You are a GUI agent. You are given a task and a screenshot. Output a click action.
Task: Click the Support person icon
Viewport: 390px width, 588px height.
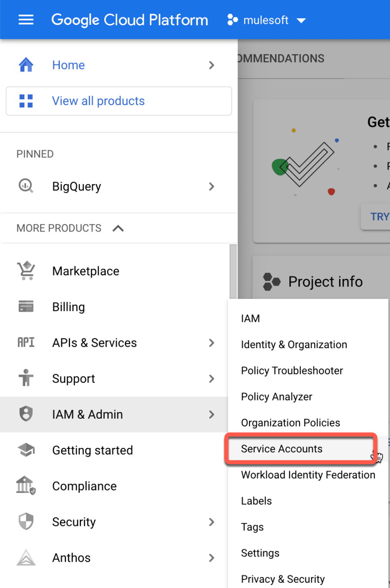click(26, 378)
